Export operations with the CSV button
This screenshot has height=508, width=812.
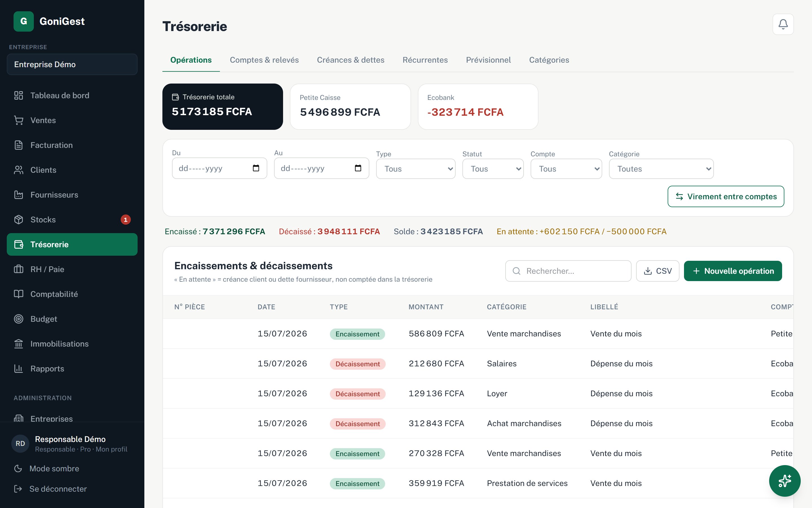click(x=657, y=271)
